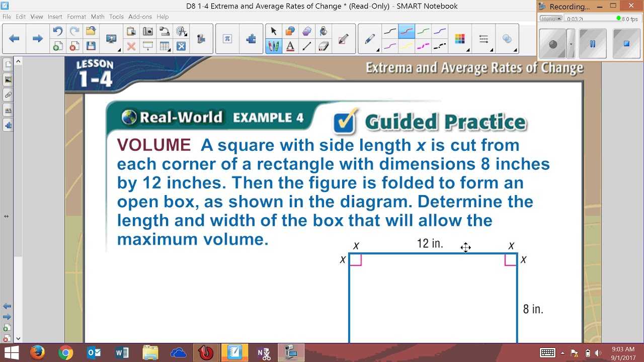Select the Pens tool
The height and width of the screenshot is (362, 644).
pos(274,46)
